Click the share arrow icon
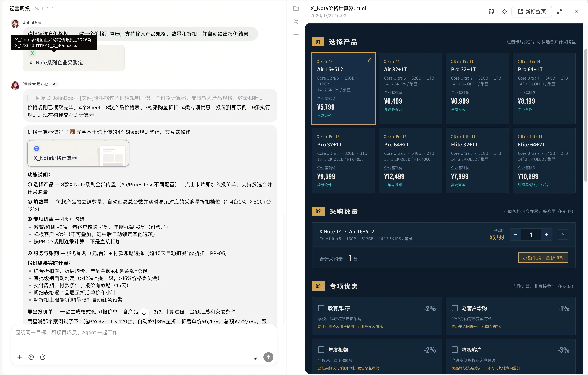This screenshot has height=375, width=588. point(504,12)
